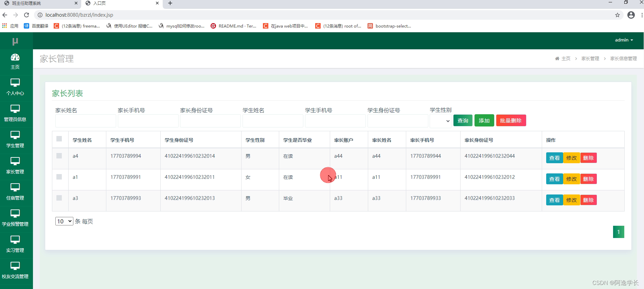Bookmark this page with the star icon
The height and width of the screenshot is (289, 644).
[x=618, y=15]
